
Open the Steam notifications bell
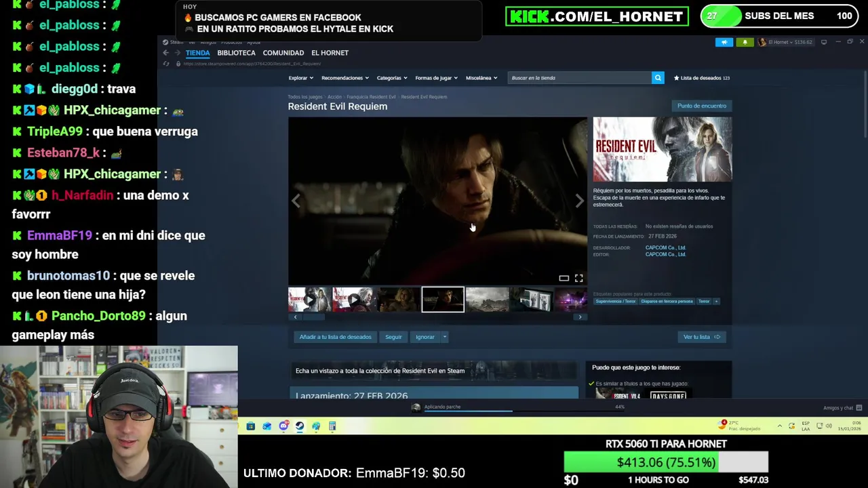[x=745, y=42]
